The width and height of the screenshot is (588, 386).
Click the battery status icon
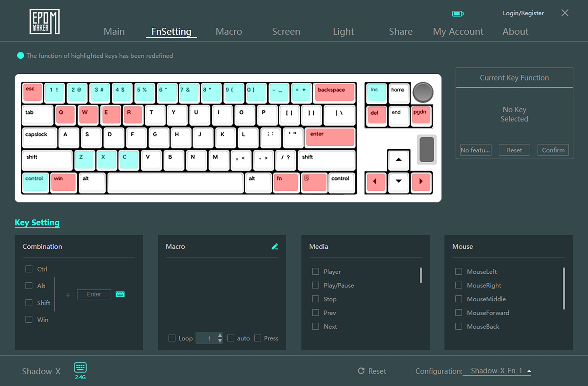[x=457, y=14]
